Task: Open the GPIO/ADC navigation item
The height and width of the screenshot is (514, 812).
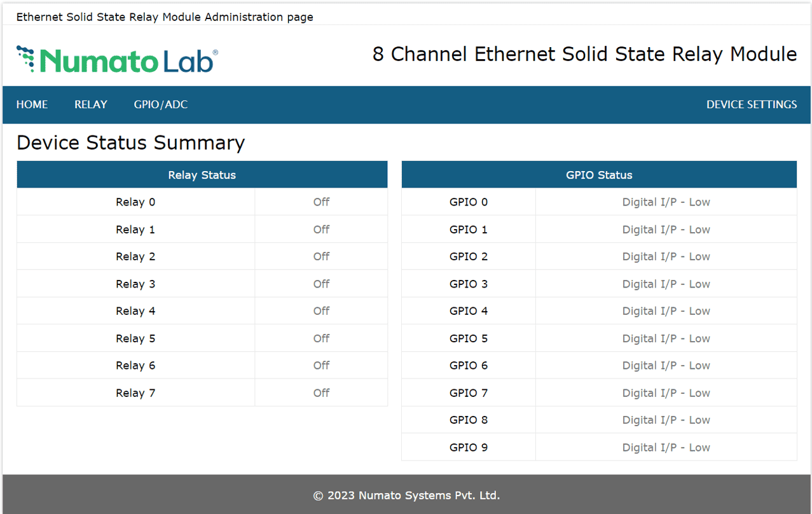Action: pos(160,104)
